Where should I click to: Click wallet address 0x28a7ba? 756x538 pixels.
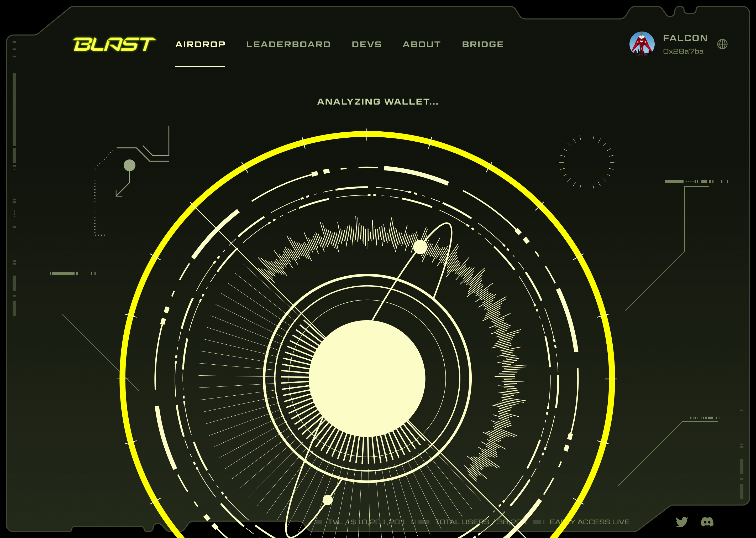pyautogui.click(x=683, y=51)
